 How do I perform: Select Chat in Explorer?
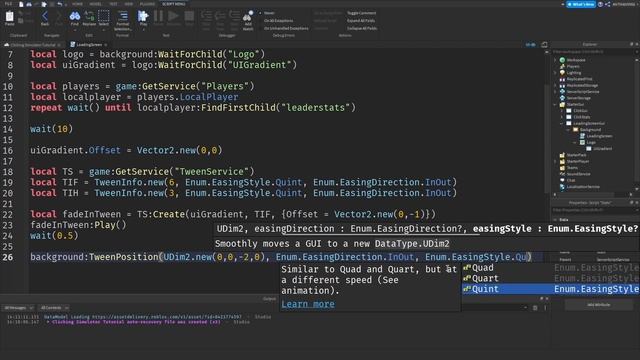click(x=571, y=180)
